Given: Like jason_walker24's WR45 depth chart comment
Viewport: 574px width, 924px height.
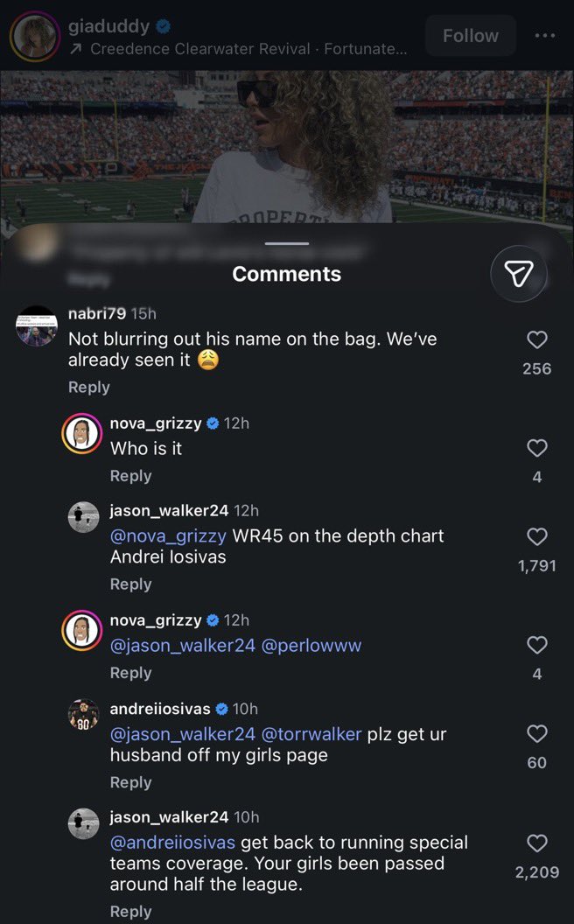Looking at the screenshot, I should pos(536,536).
